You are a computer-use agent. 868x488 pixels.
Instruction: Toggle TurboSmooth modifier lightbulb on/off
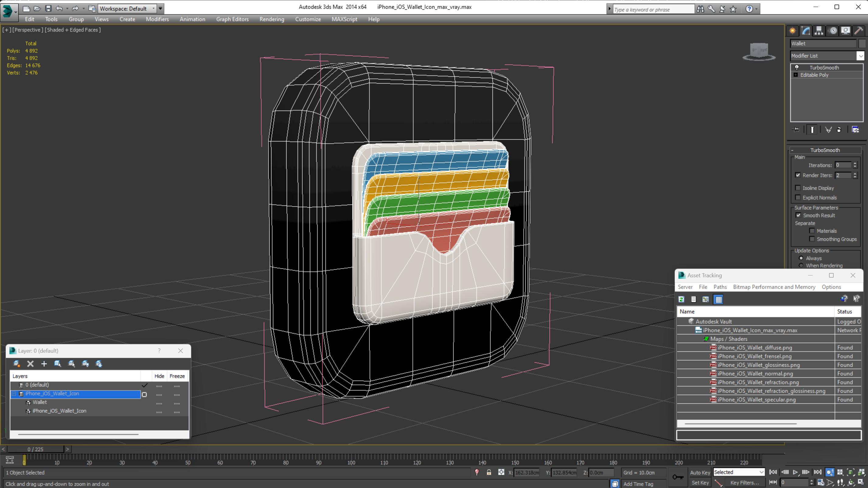(x=797, y=68)
